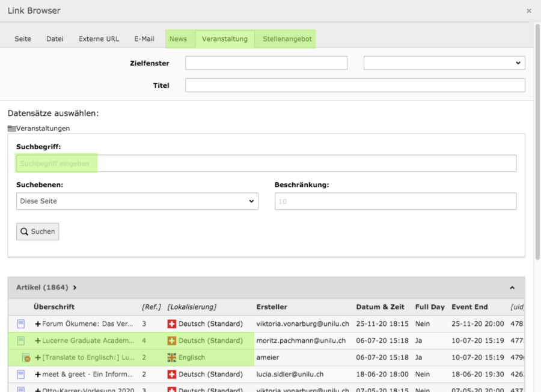This screenshot has width=541, height=392.
Task: Open the Stellenangebot tab
Action: click(287, 39)
